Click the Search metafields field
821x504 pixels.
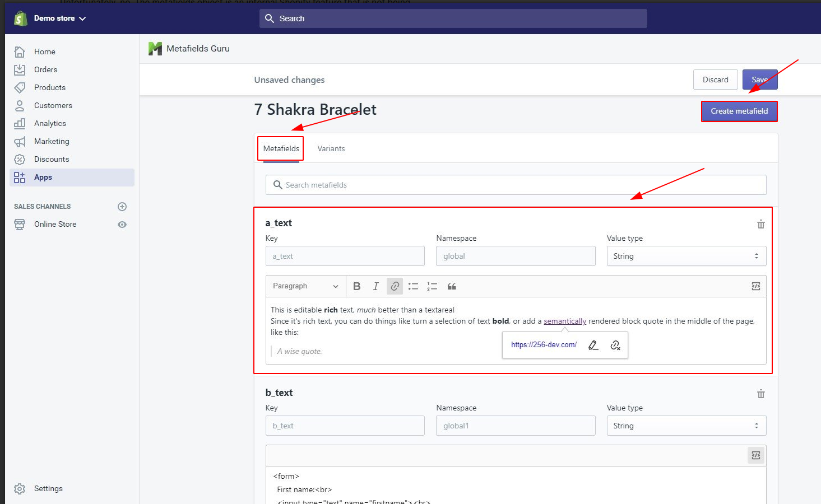[x=516, y=185]
